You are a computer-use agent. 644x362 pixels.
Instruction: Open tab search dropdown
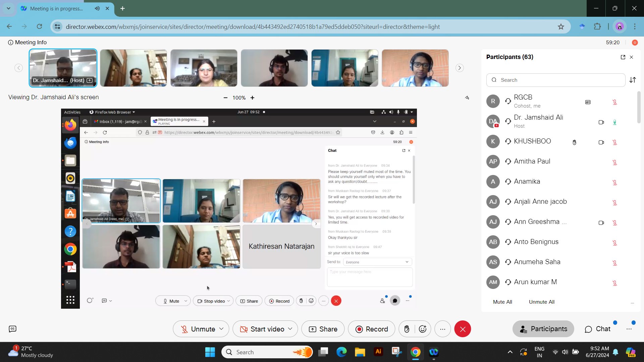(x=8, y=8)
